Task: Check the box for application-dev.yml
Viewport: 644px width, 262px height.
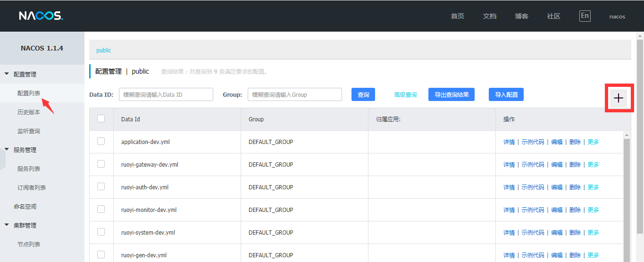Action: pyautogui.click(x=101, y=141)
